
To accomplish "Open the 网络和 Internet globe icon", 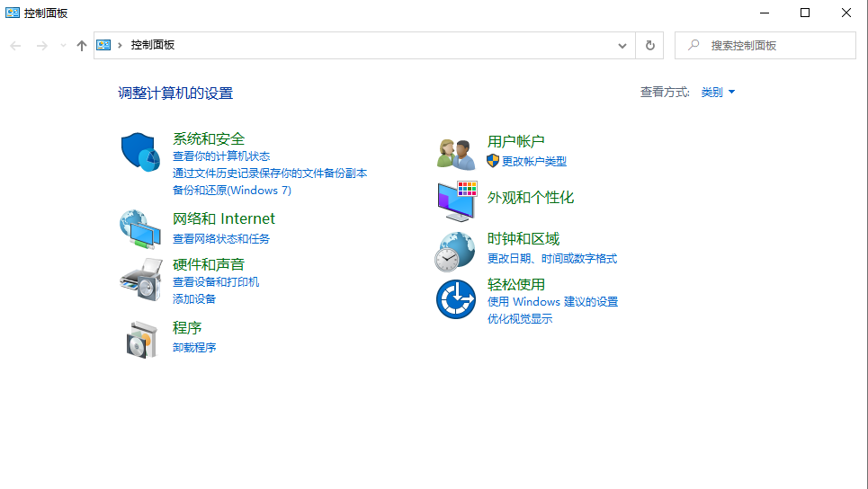I will tap(140, 229).
